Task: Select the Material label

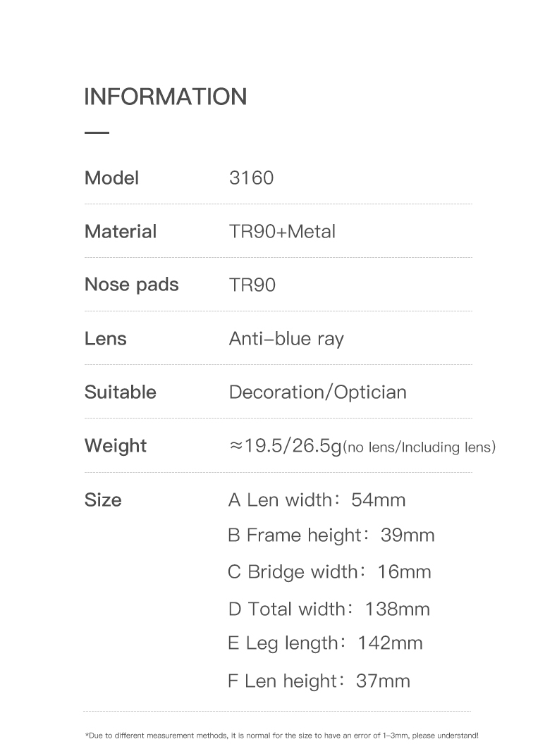Action: [x=121, y=231]
